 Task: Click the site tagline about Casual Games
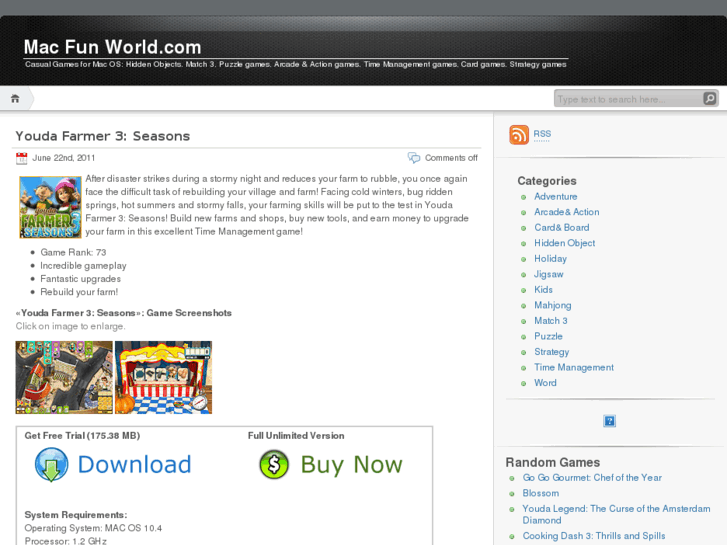click(296, 64)
